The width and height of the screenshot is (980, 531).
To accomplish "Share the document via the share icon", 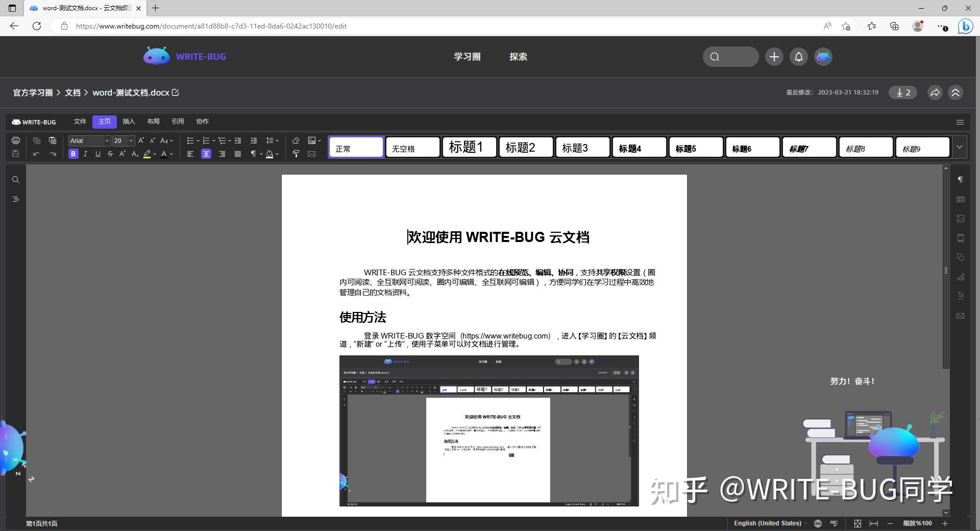I will 935,92.
